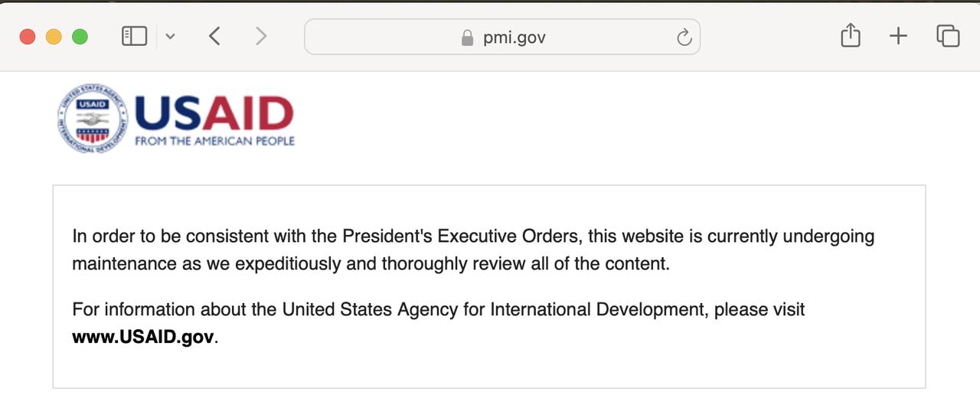Close the Safari window
The image size is (980, 398).
point(28,37)
